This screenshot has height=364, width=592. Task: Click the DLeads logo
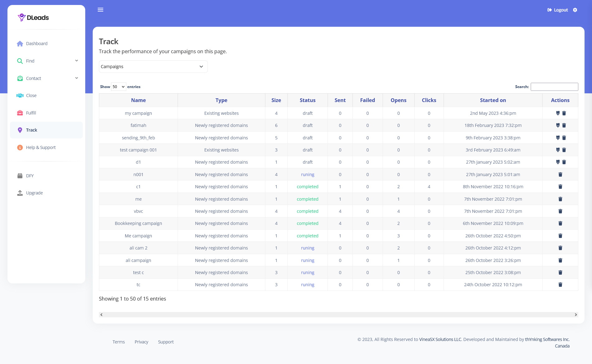tap(33, 17)
